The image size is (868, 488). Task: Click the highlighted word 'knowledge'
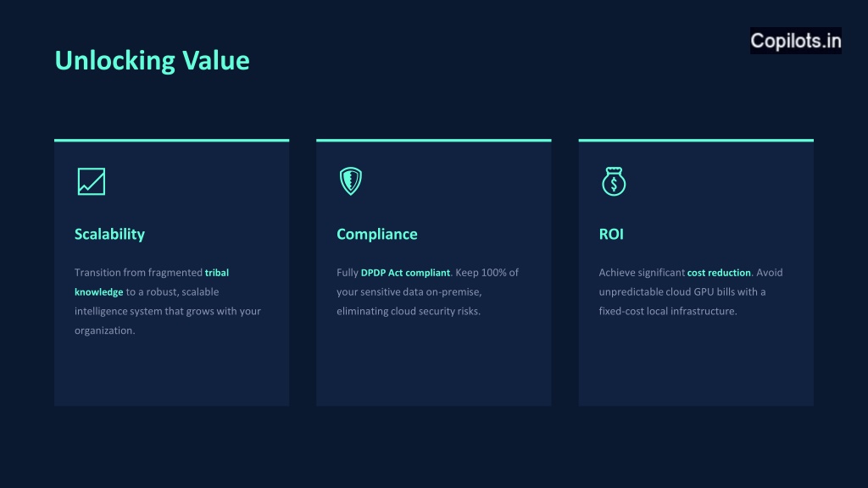point(98,292)
